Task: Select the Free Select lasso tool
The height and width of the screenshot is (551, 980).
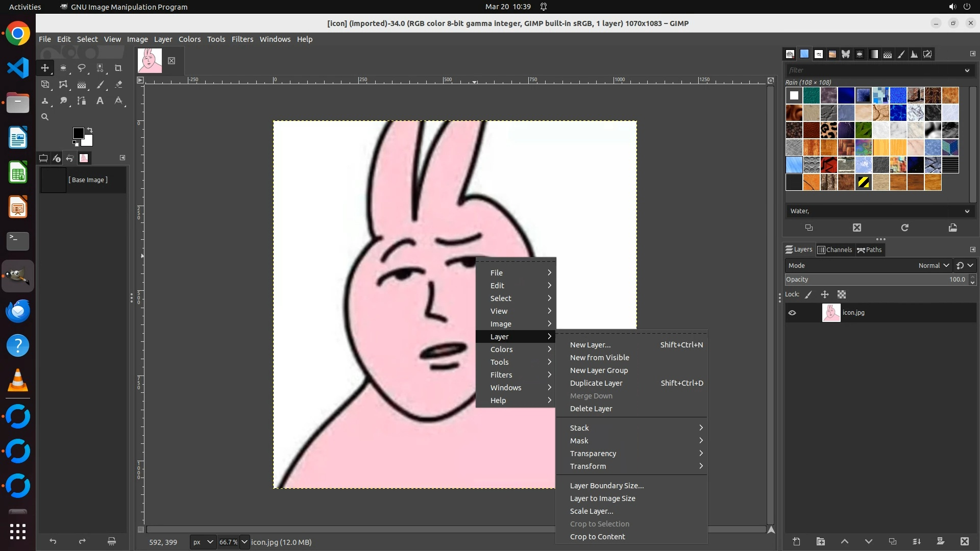Action: (82, 68)
